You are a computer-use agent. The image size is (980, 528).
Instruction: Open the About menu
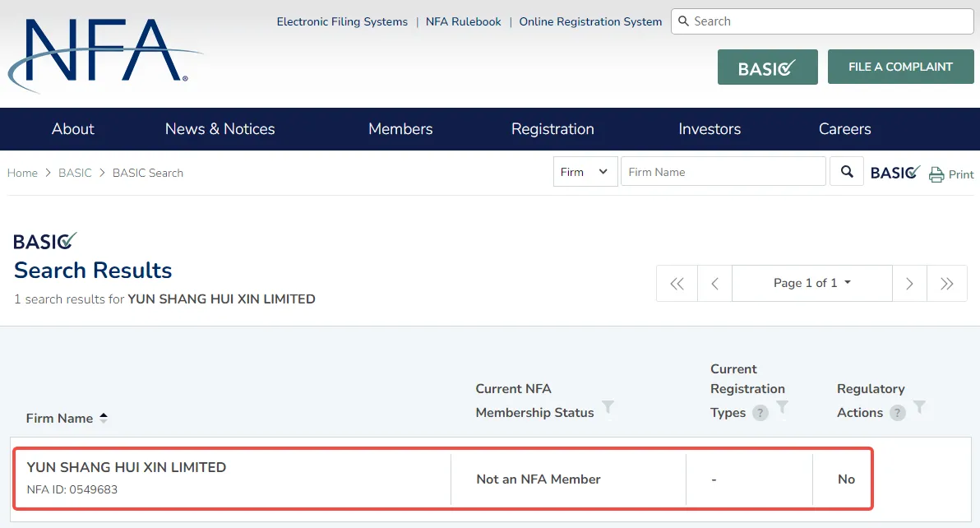pos(73,129)
